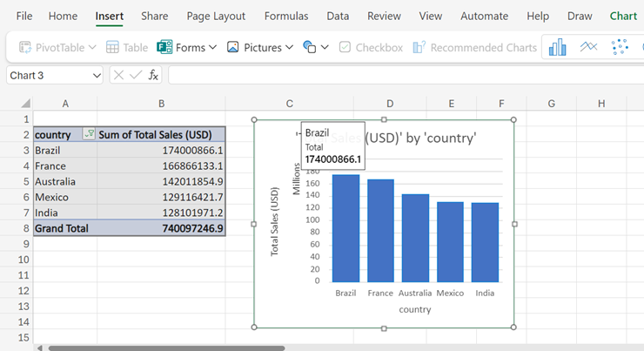Click inside the formula bar input
The image size is (644, 351).
point(400,76)
